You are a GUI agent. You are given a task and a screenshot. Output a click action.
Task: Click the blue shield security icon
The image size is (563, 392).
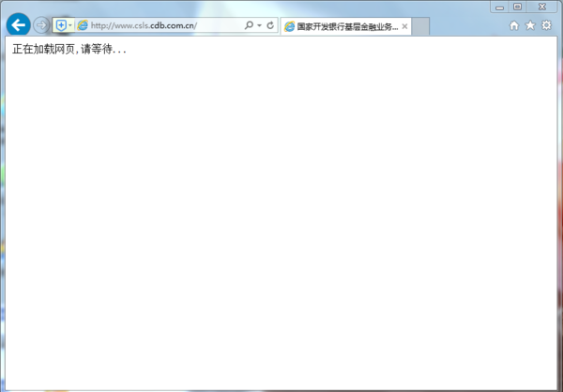61,25
